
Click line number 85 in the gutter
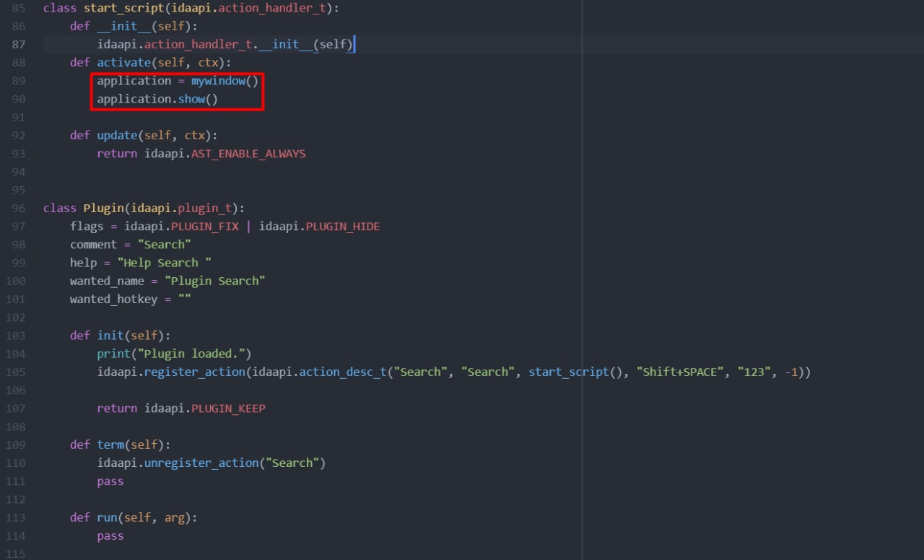19,9
